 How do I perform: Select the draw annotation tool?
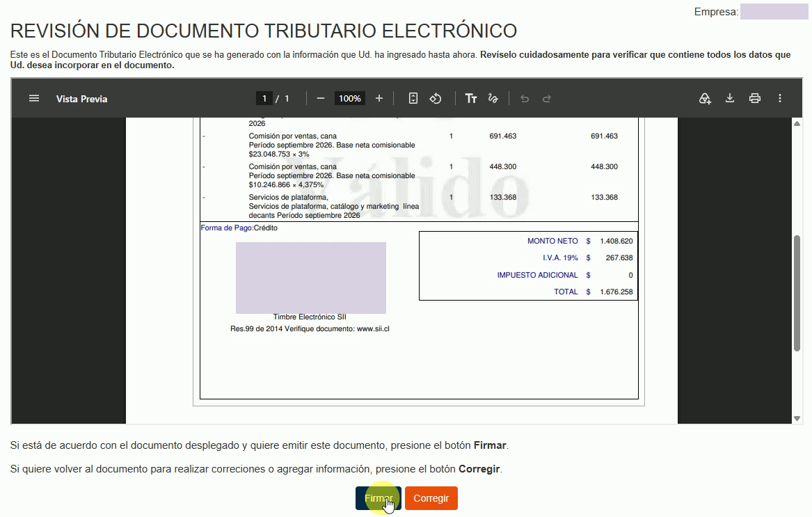click(x=493, y=98)
